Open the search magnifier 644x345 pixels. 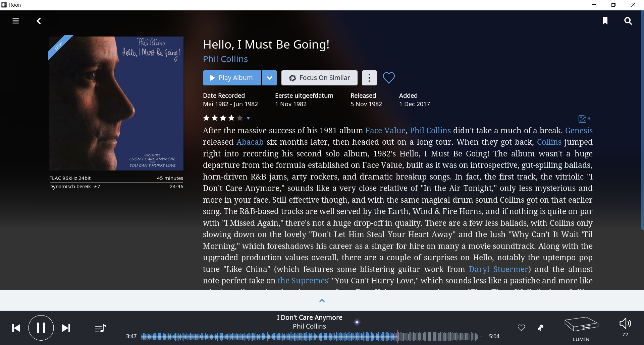[628, 21]
